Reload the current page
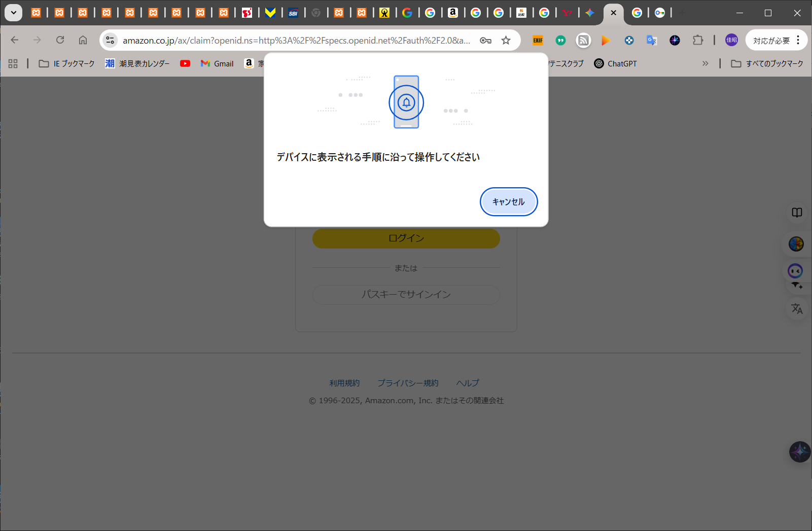Image resolution: width=812 pixels, height=531 pixels. (x=60, y=40)
